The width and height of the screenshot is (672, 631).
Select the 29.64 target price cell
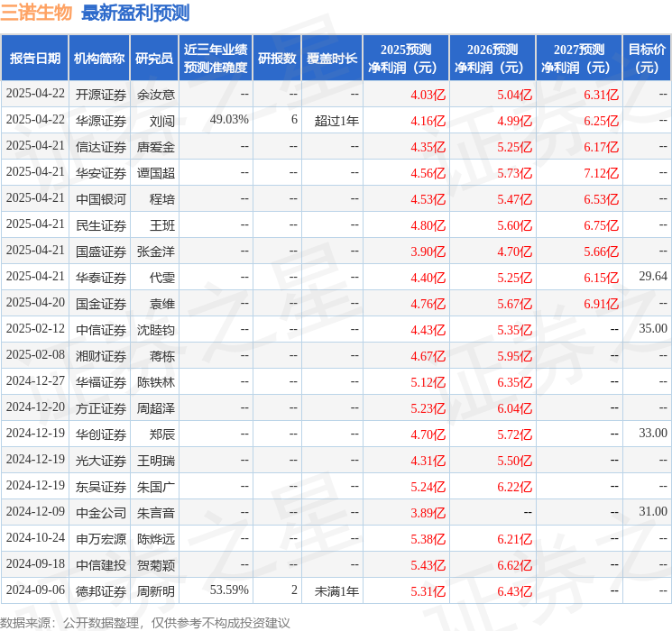pos(652,278)
